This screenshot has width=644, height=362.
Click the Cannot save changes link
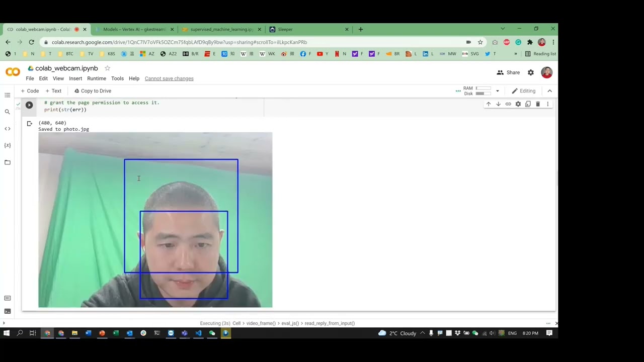(169, 78)
